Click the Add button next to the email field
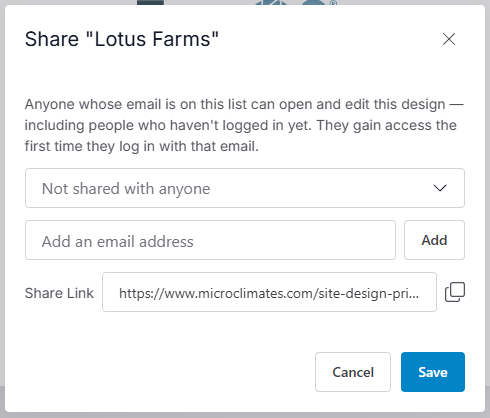 coord(434,240)
